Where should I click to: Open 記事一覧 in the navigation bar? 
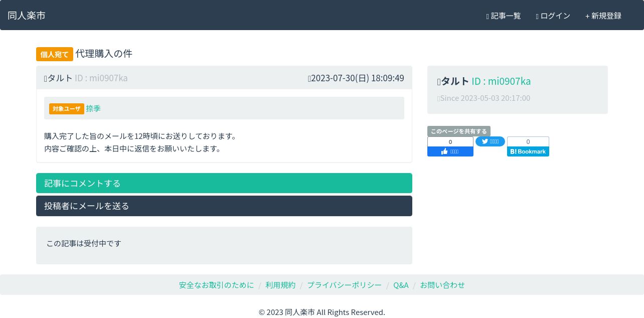pyautogui.click(x=504, y=16)
